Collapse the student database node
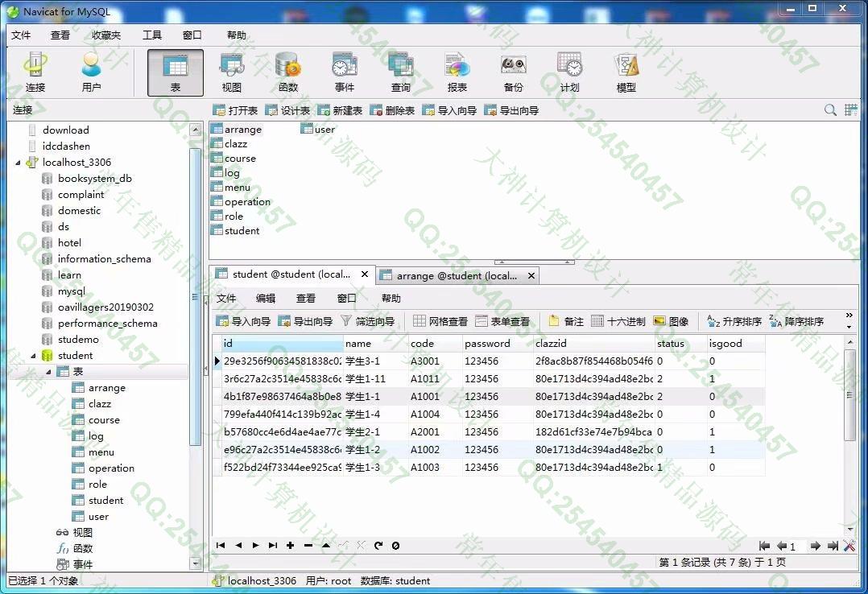The width and height of the screenshot is (868, 594). coord(33,356)
